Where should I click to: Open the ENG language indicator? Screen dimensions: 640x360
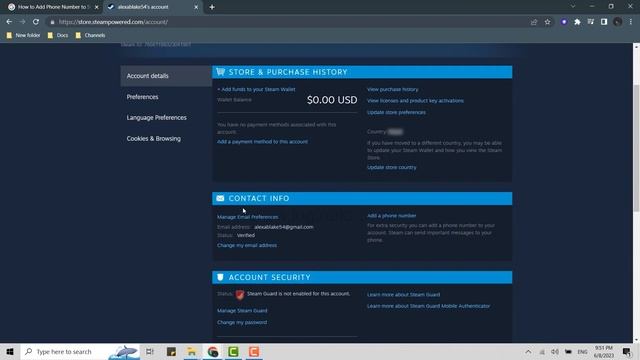582,351
